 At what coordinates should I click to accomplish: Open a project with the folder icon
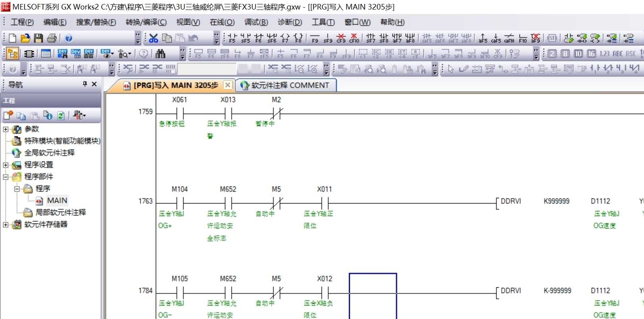click(25, 38)
